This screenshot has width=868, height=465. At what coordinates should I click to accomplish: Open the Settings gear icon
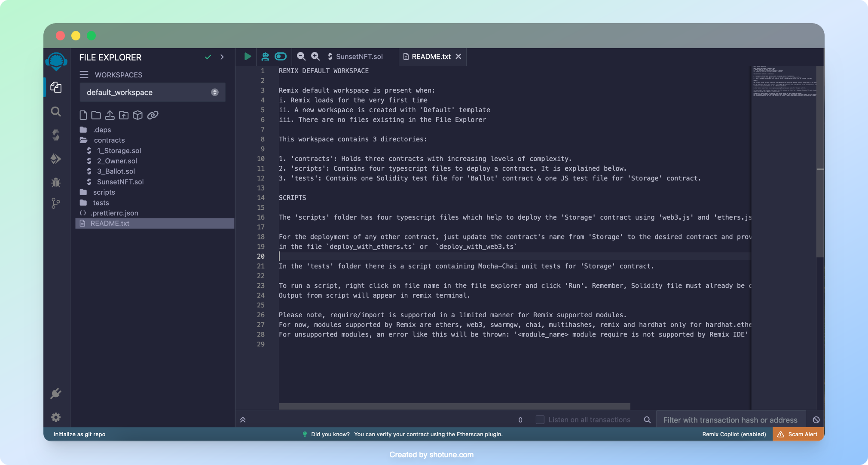[56, 417]
